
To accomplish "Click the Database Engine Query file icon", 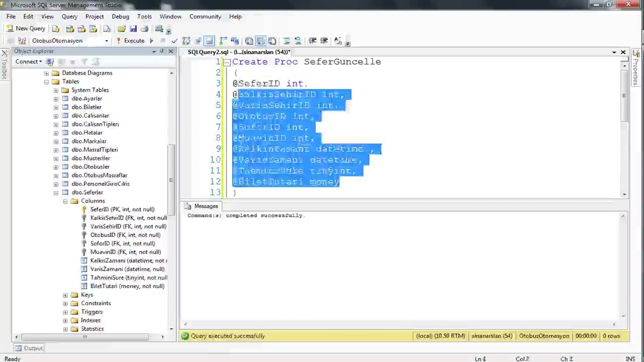I will [56, 29].
